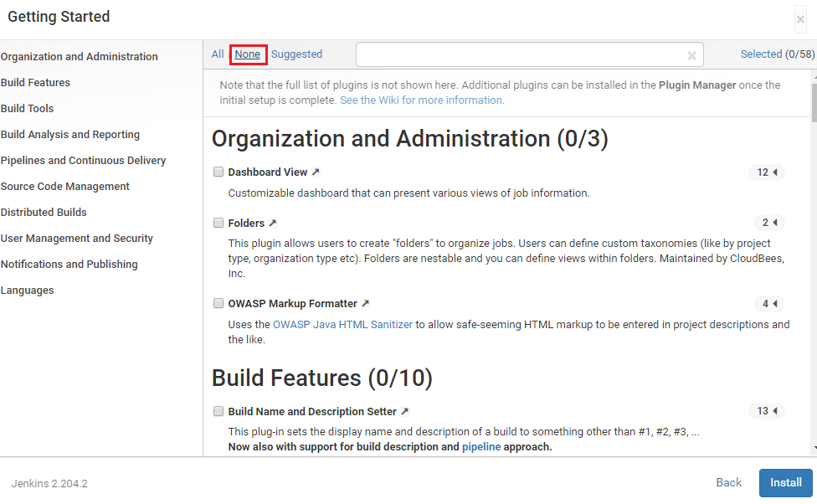The height and width of the screenshot is (504, 817).
Task: Show the Selected plugins list
Action: click(x=761, y=54)
